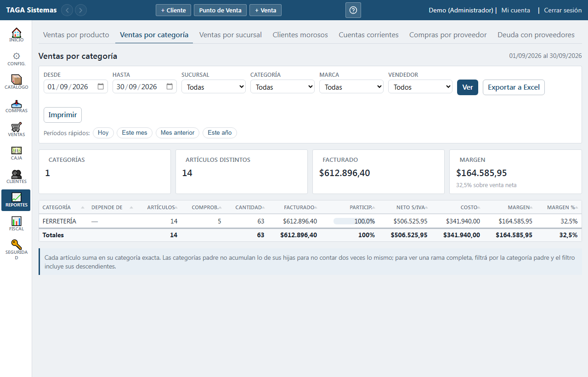The image size is (588, 377).
Task: Switch to the Ventas por producto tab
Action: point(76,35)
